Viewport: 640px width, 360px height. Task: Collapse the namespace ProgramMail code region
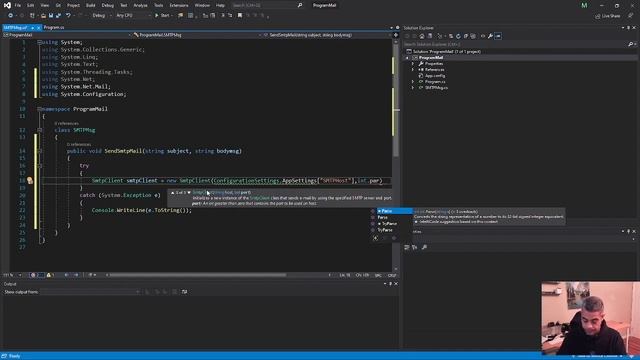(x=40, y=109)
